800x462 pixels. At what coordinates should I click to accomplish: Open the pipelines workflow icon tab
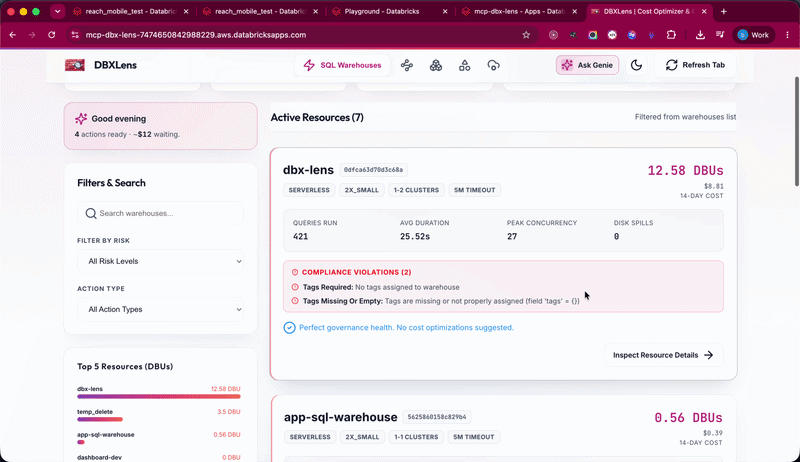click(407, 65)
